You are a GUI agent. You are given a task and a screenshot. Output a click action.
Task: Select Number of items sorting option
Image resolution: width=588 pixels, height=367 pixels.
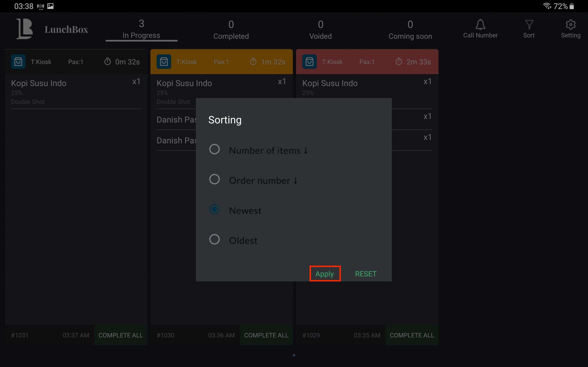click(215, 149)
